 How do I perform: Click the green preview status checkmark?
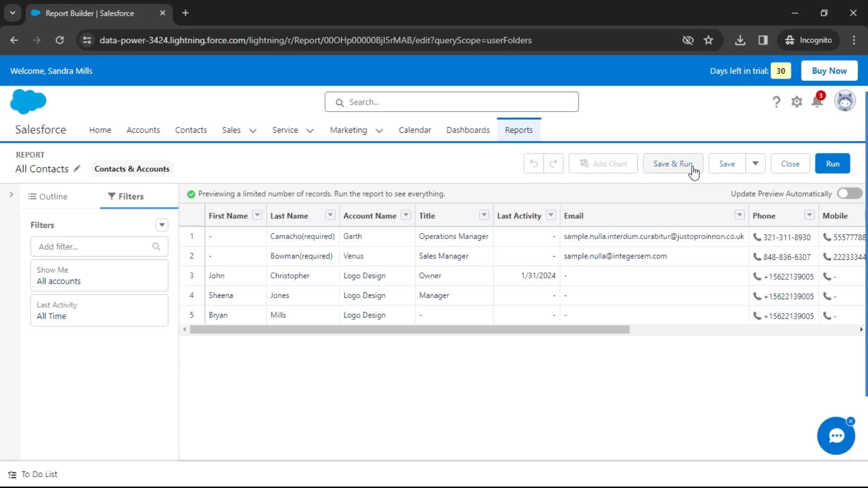(191, 194)
